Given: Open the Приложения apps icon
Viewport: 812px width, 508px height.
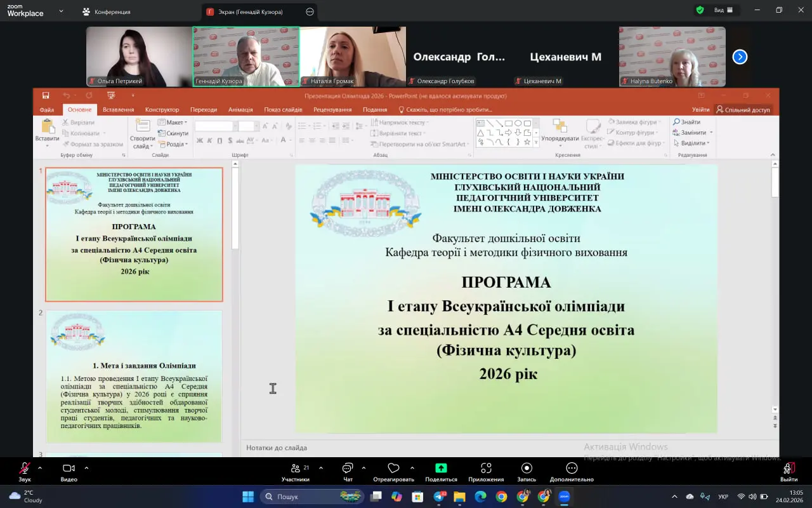Looking at the screenshot, I should coord(486,469).
